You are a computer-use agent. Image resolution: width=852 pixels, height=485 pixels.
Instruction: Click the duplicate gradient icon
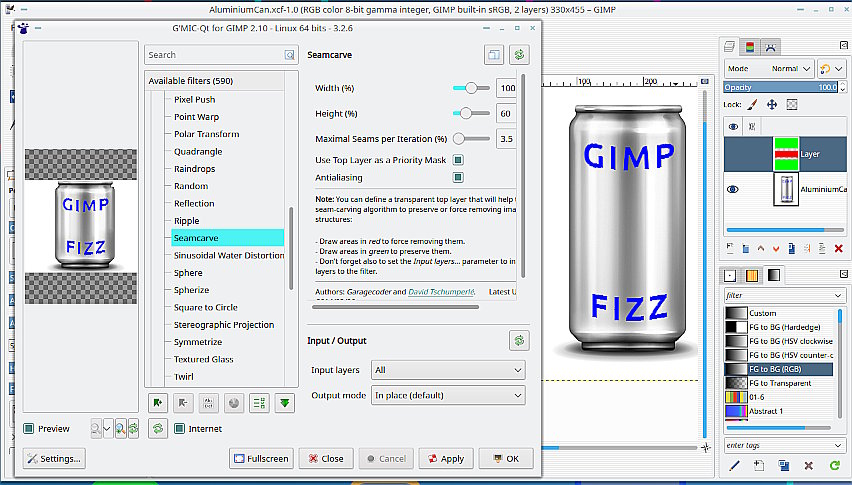(x=784, y=465)
